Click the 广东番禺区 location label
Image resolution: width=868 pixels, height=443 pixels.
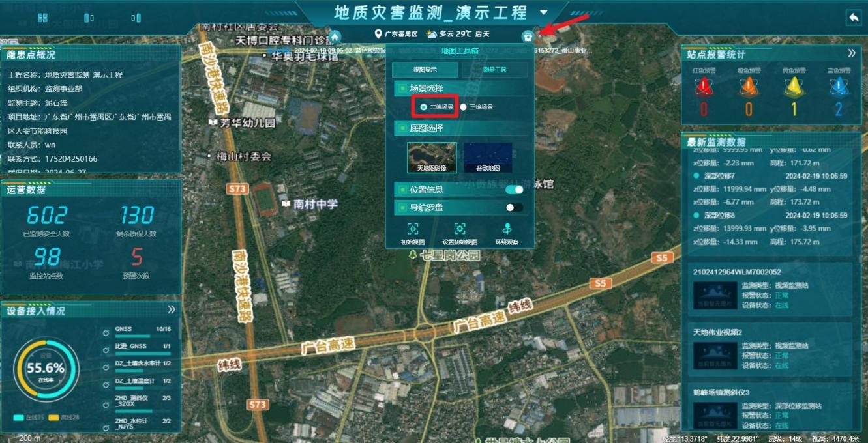395,34
